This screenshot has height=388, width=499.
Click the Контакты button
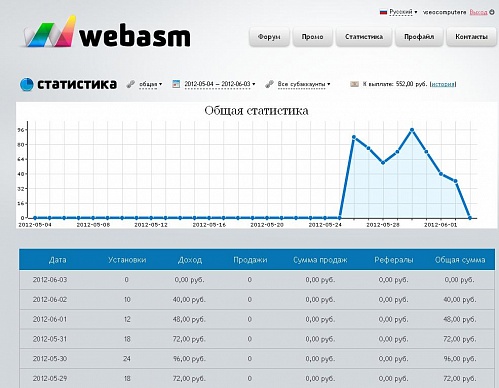[471, 37]
